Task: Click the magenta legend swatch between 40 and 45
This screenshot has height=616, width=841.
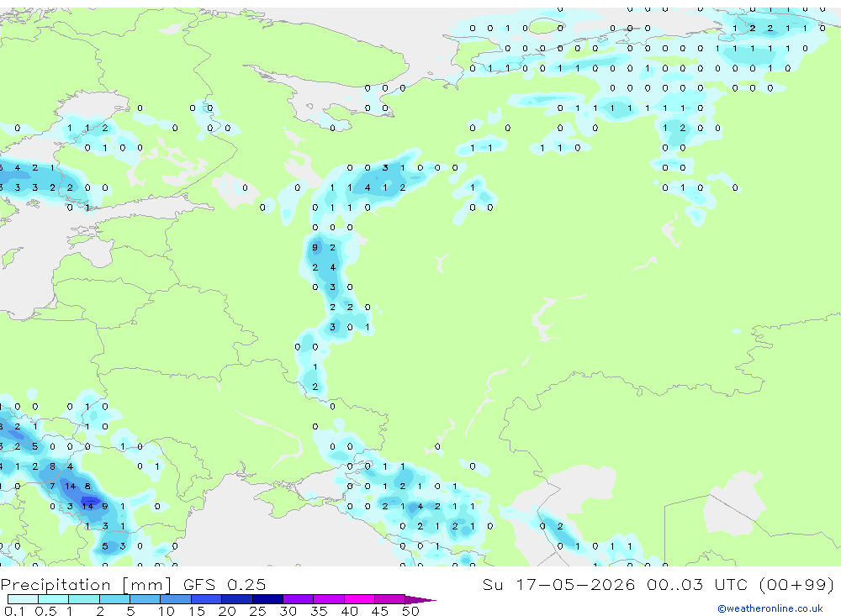Action: click(x=359, y=599)
